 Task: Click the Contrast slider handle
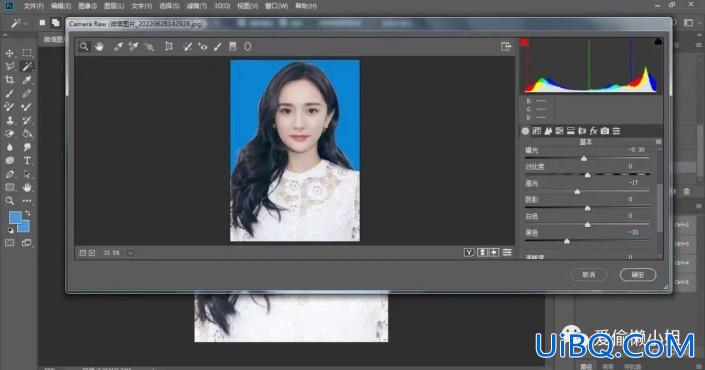click(x=587, y=175)
